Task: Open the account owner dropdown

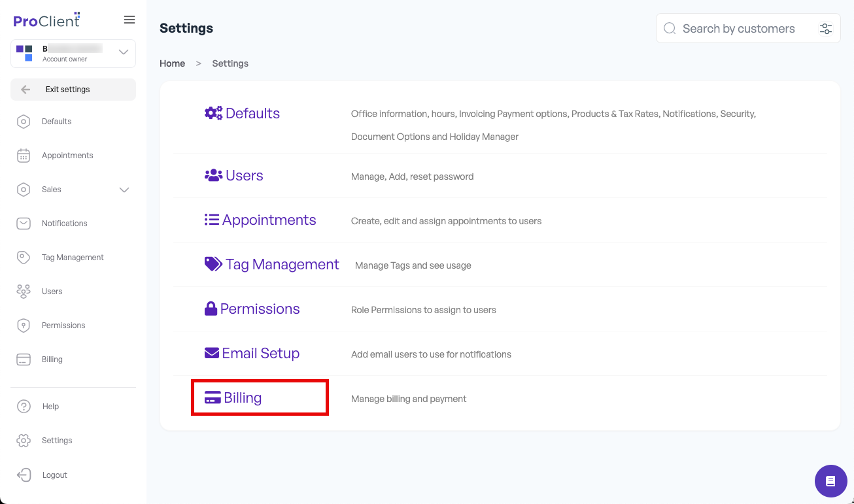Action: coord(123,52)
